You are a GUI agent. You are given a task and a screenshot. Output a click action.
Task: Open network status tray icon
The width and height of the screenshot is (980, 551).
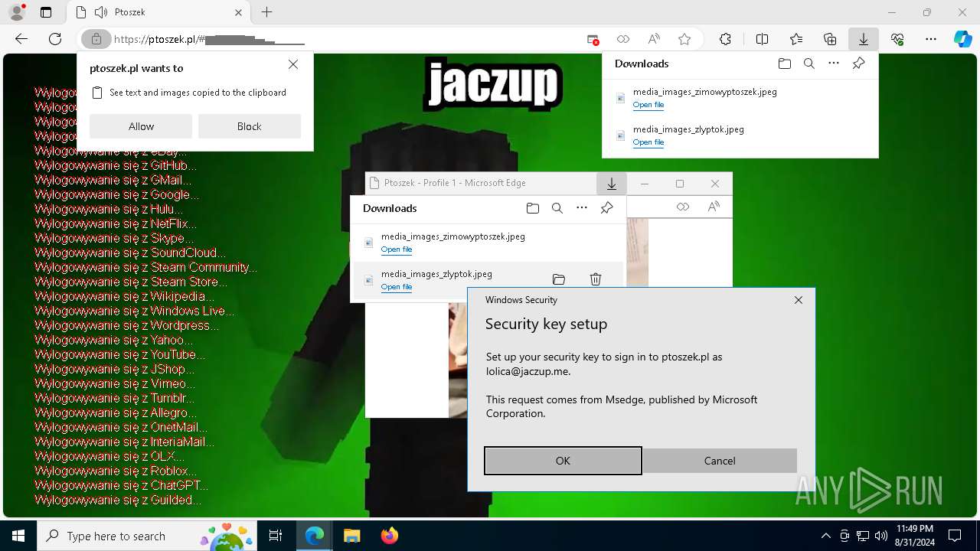[863, 536]
